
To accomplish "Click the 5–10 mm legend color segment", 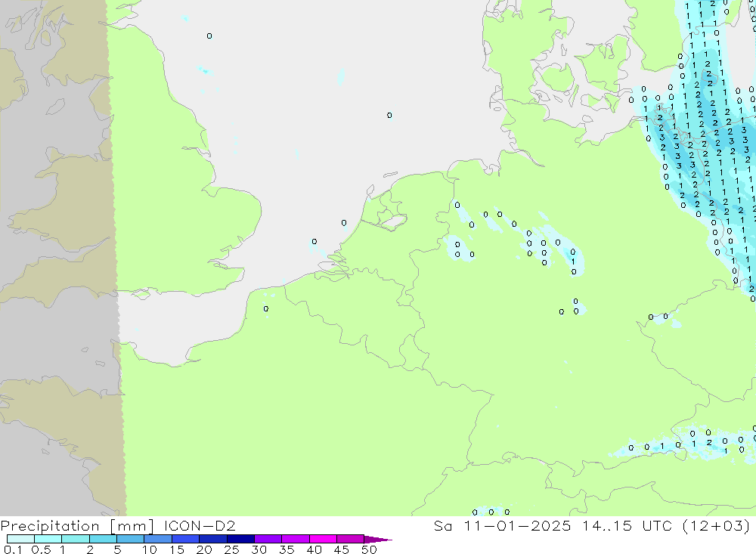I will [131, 539].
